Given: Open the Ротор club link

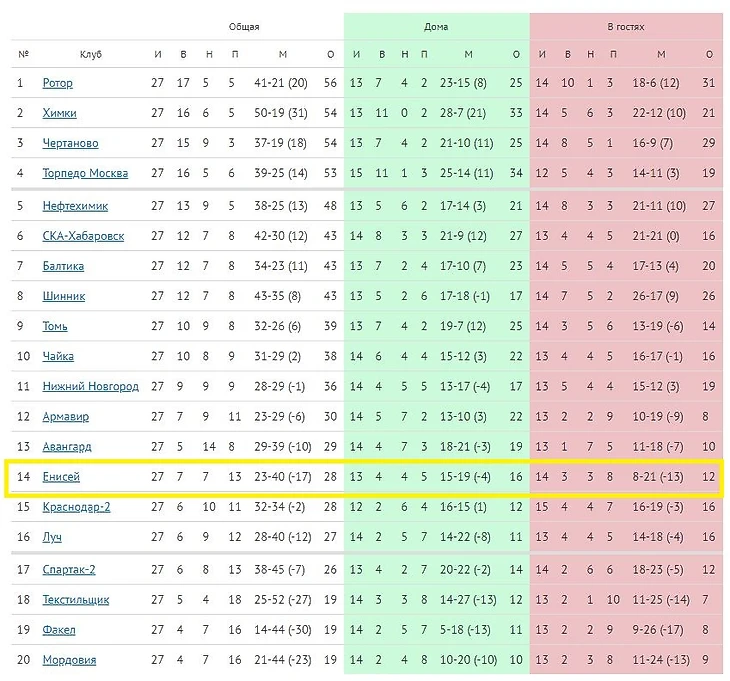Looking at the screenshot, I should pos(58,83).
